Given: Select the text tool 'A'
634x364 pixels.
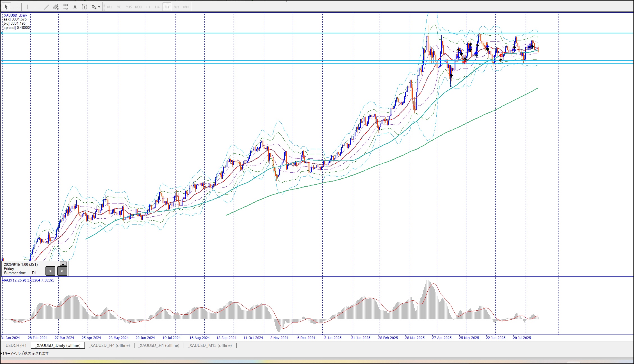Looking at the screenshot, I should point(75,7).
